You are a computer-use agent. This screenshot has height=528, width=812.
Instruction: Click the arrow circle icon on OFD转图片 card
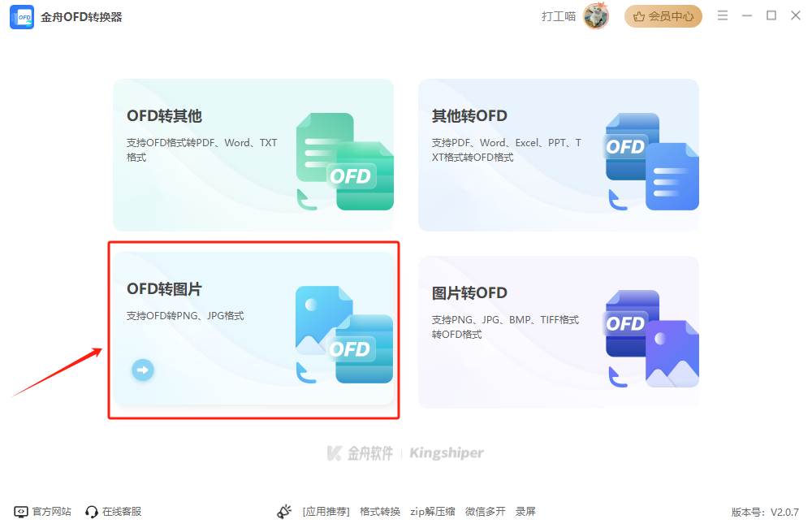pyautogui.click(x=142, y=370)
